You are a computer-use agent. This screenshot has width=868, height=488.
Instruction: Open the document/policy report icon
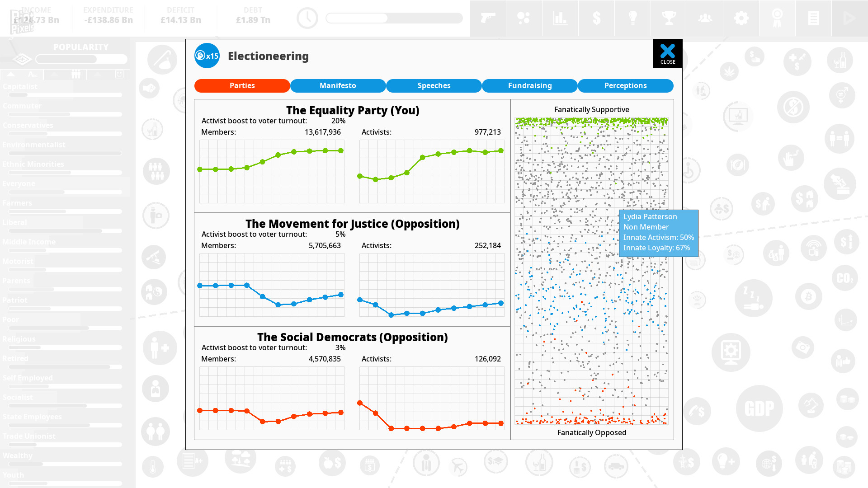pyautogui.click(x=813, y=19)
